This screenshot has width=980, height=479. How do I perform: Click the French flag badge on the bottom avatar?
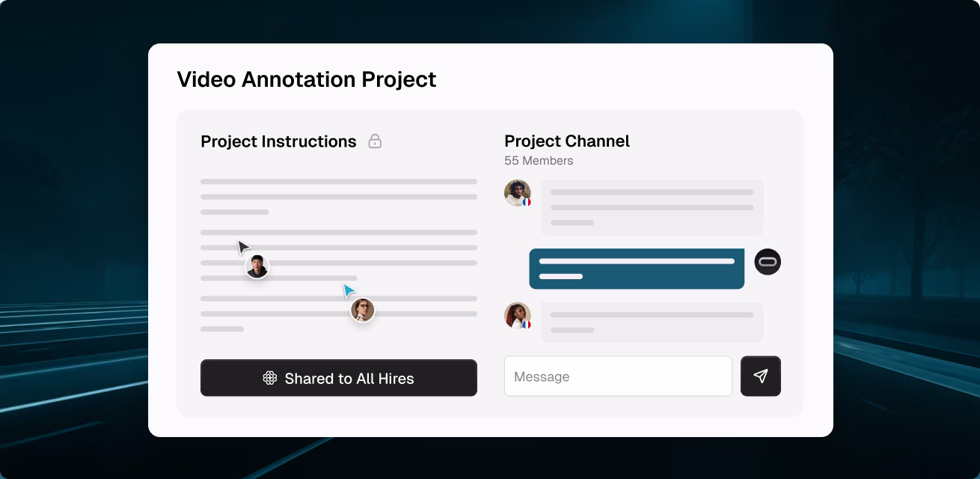(x=527, y=323)
